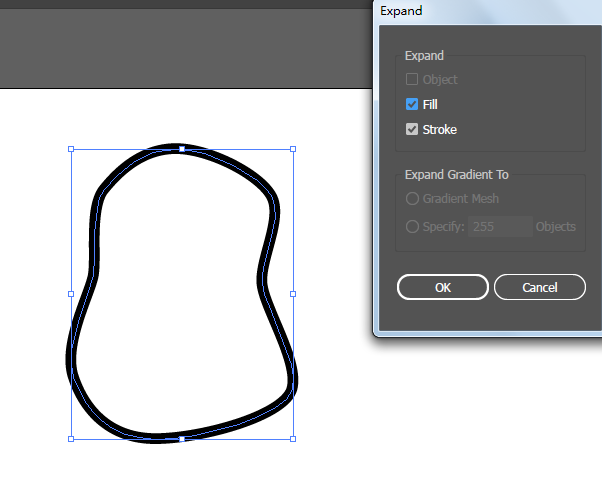Click the top-right bounding box handle

point(293,149)
